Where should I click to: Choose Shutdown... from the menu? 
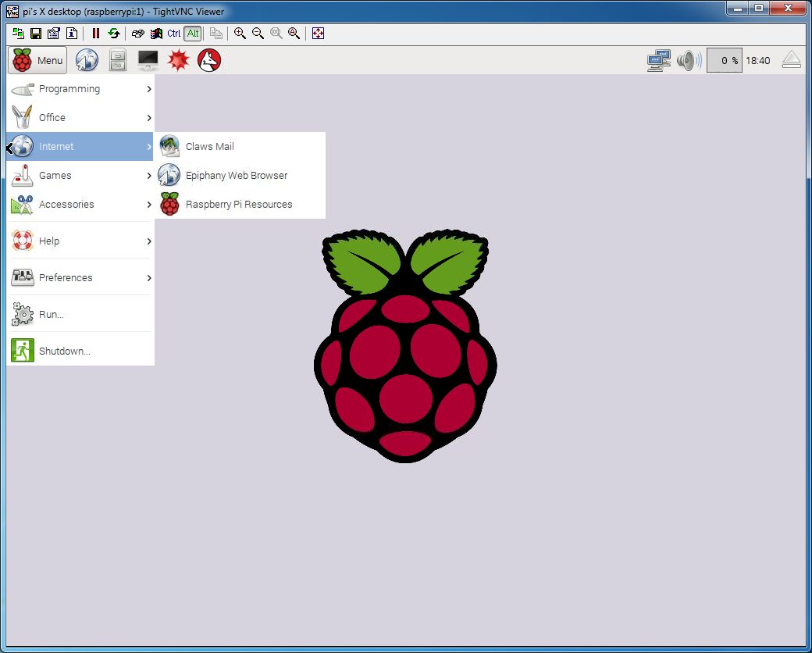[x=80, y=351]
